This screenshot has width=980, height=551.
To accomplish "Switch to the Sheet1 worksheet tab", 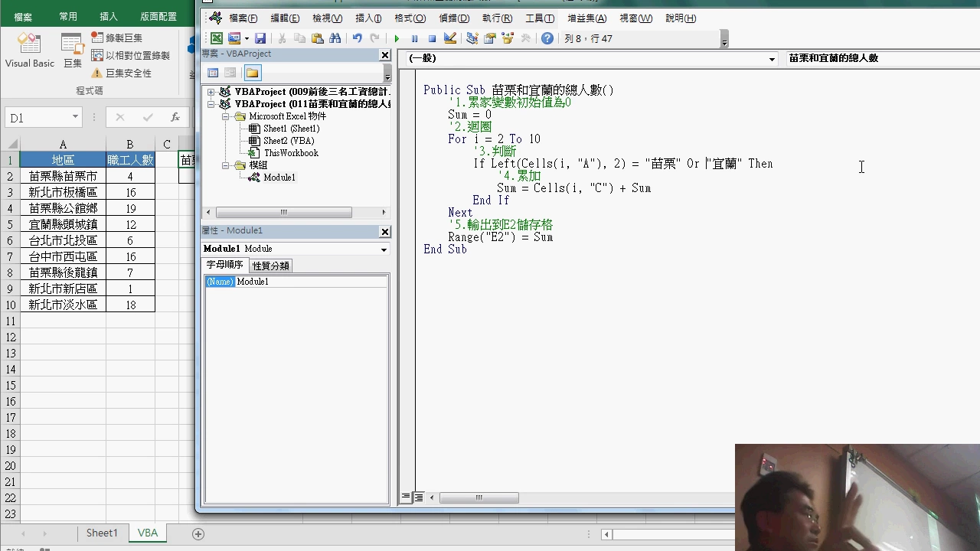I will point(102,533).
